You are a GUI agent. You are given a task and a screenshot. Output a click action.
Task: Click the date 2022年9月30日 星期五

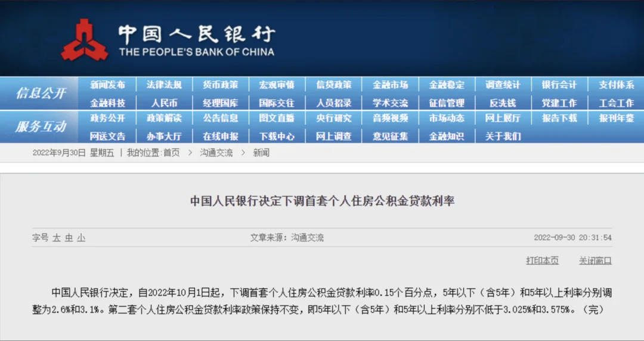coord(73,153)
